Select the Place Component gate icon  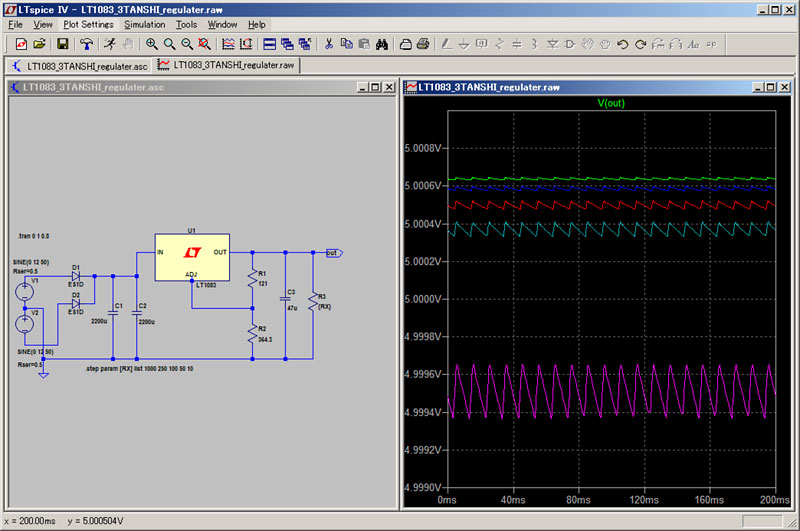click(570, 44)
